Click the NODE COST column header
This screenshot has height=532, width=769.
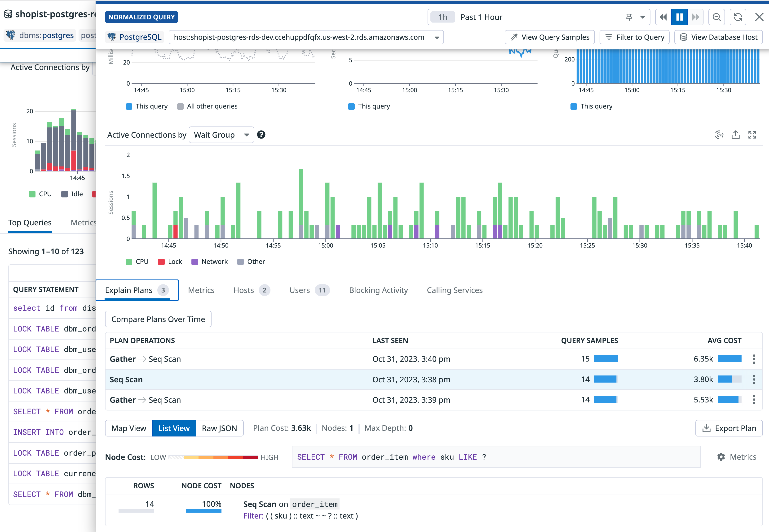click(201, 486)
